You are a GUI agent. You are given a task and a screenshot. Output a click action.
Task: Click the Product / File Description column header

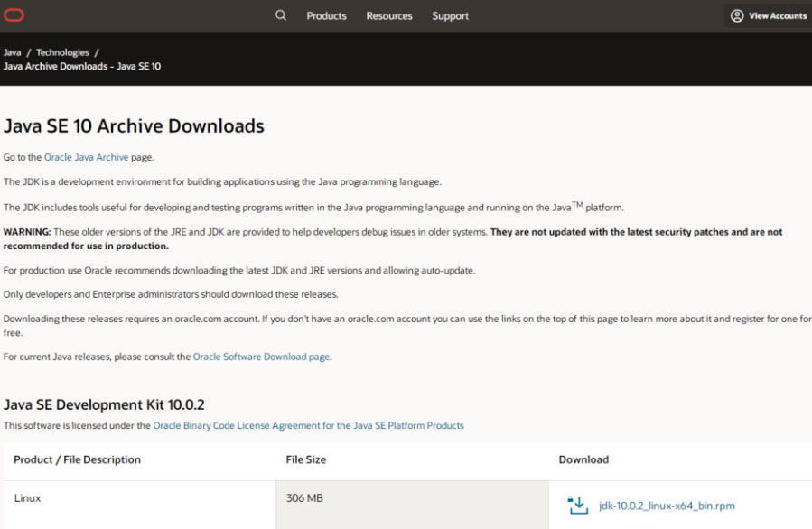pos(78,459)
